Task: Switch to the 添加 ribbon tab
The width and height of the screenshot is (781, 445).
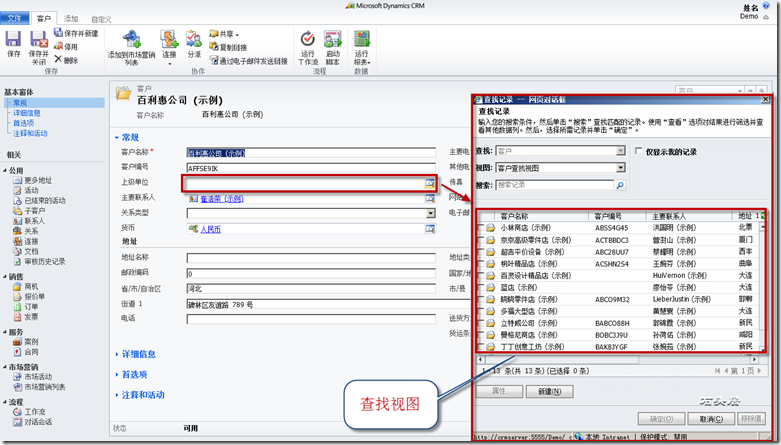Action: pos(71,18)
